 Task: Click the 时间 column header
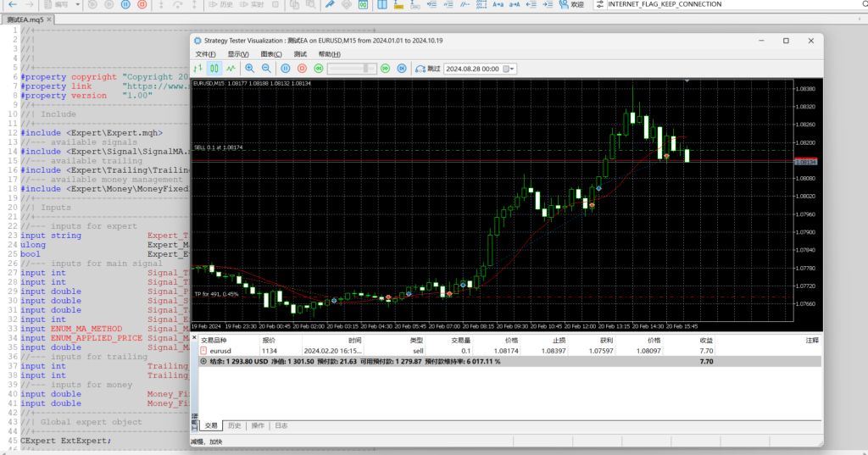(355, 341)
